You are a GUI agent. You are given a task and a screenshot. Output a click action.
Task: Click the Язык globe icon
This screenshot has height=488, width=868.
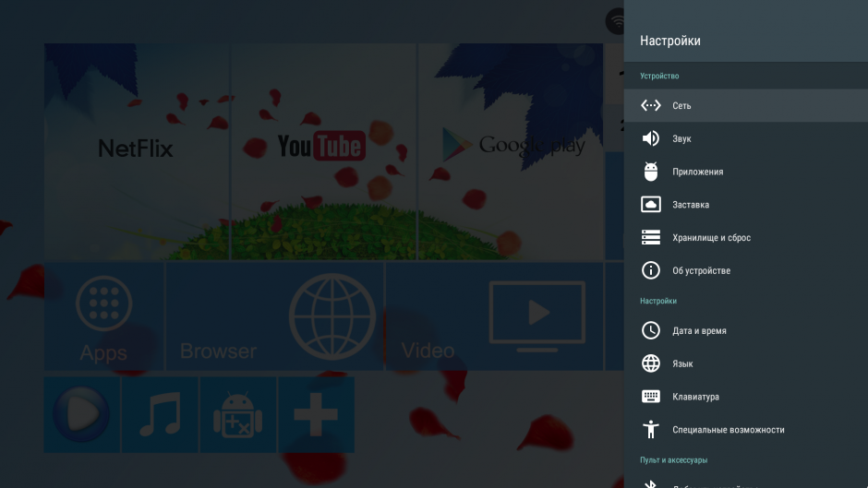(650, 363)
